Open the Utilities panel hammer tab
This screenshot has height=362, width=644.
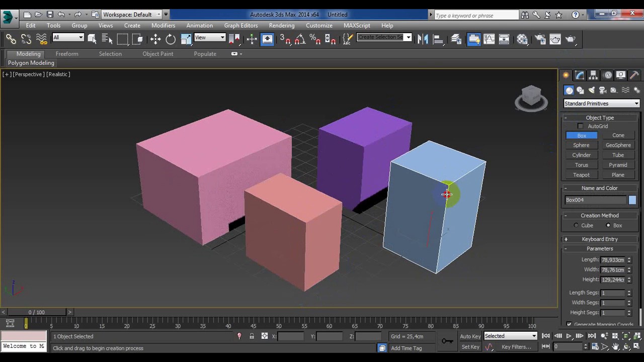point(634,75)
